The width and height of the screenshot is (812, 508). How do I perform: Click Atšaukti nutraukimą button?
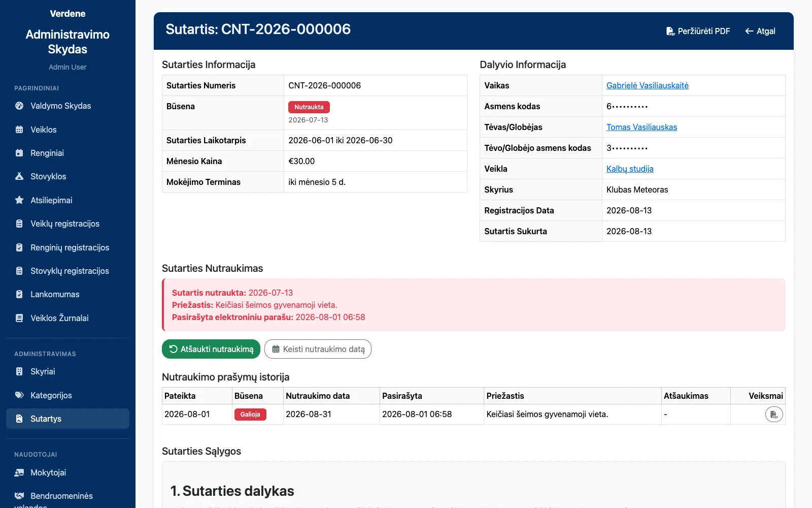(211, 349)
